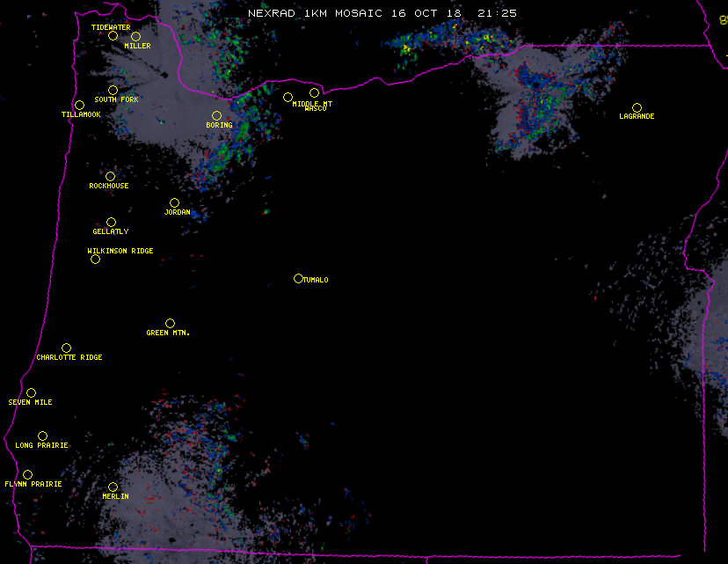Click the Green Mtn. station circle
This screenshot has width=728, height=564.
click(170, 323)
